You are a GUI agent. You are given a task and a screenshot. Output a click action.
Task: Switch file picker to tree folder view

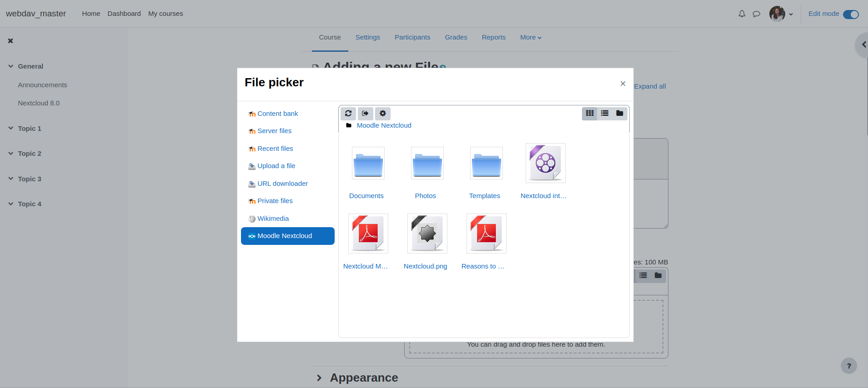pyautogui.click(x=620, y=114)
